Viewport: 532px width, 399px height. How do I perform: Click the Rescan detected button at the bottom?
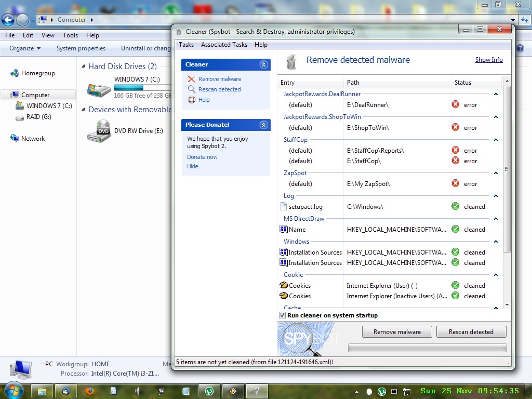[471, 332]
